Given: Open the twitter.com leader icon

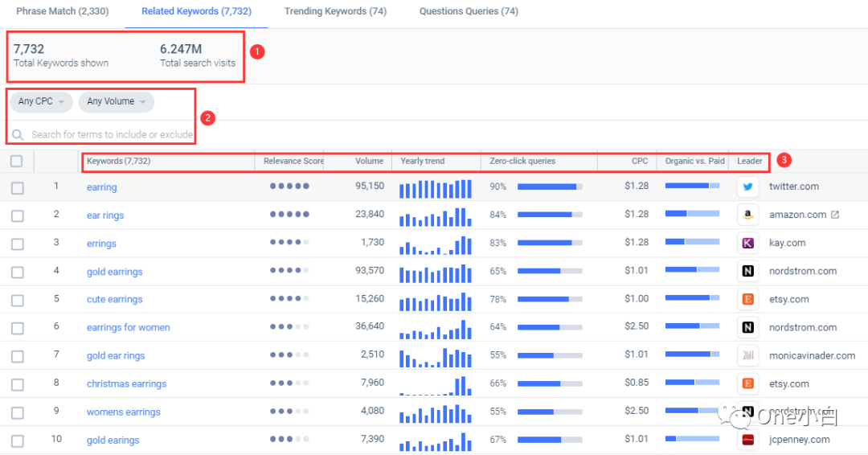Looking at the screenshot, I should coord(748,187).
